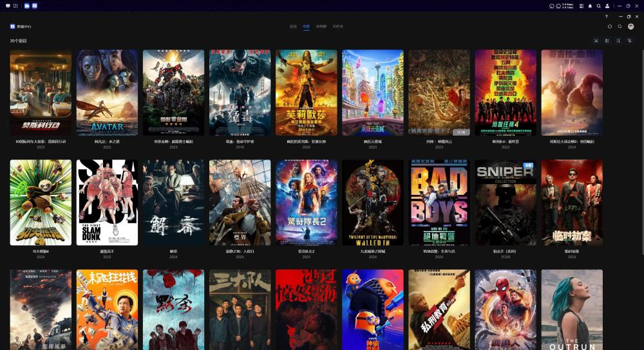Select the highlighted movies tab
Viewport: 644px width, 350px height.
coord(306,26)
